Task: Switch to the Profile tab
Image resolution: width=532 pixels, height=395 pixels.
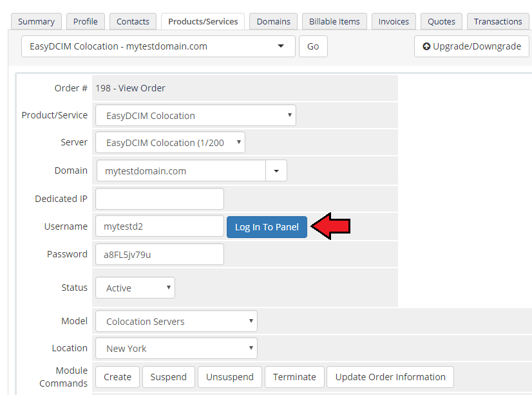Action: (x=86, y=21)
